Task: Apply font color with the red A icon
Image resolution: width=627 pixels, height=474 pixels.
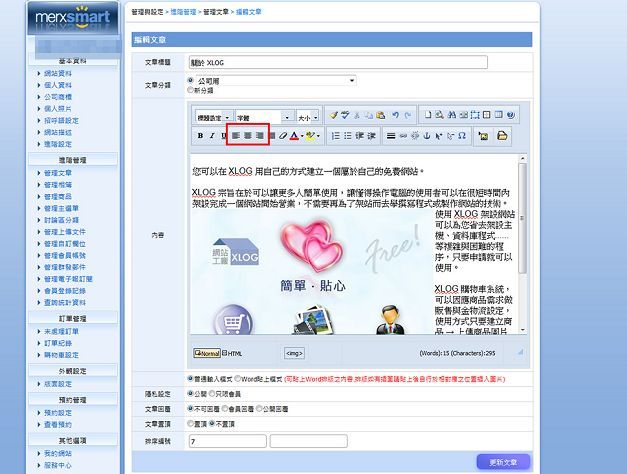Action: coord(294,136)
